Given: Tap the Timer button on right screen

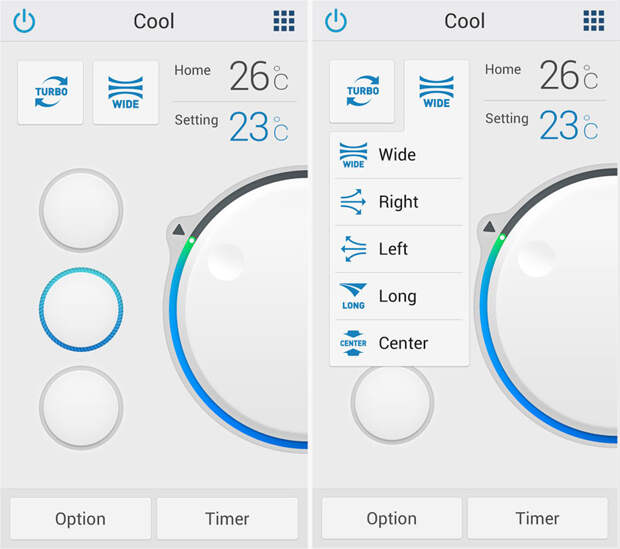Looking at the screenshot, I should (537, 518).
